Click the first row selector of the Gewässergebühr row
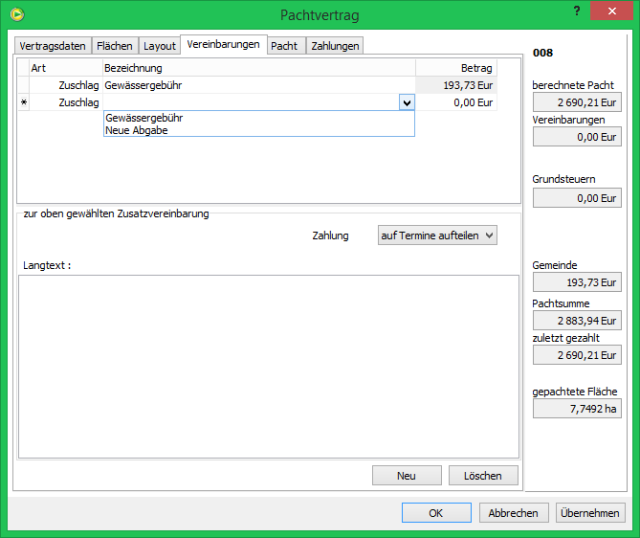The height and width of the screenshot is (538, 640). pos(24,85)
